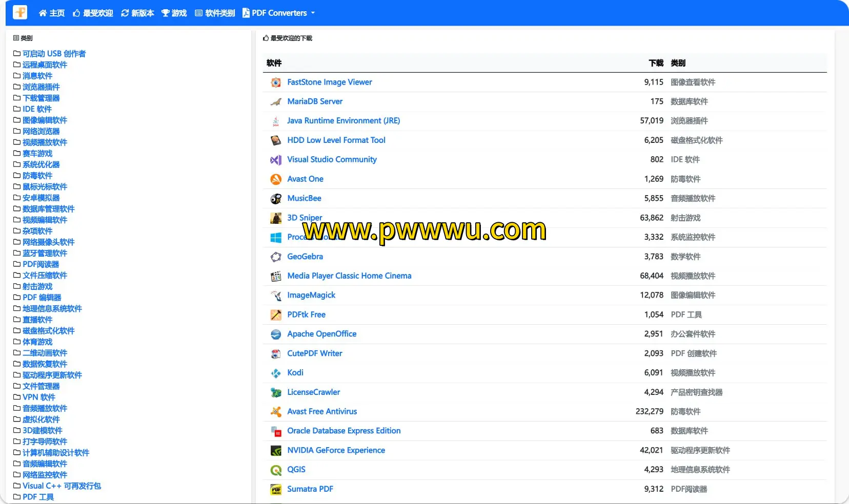Open the GeoGebra icon
Screen dimensions: 849x504
276,257
